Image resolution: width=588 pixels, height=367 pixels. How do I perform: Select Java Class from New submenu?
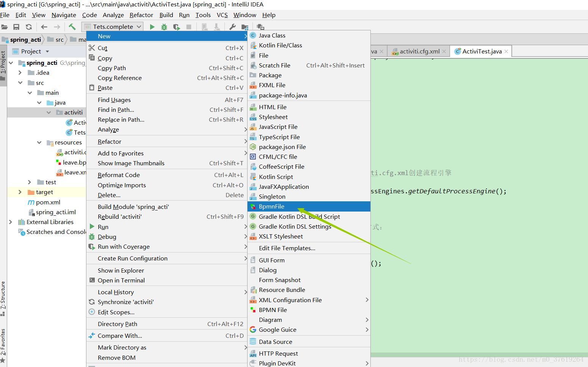309,36
